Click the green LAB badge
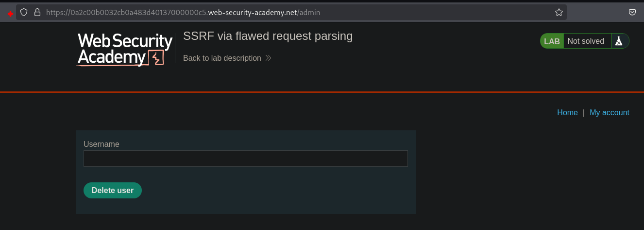644x230 pixels. point(552,41)
